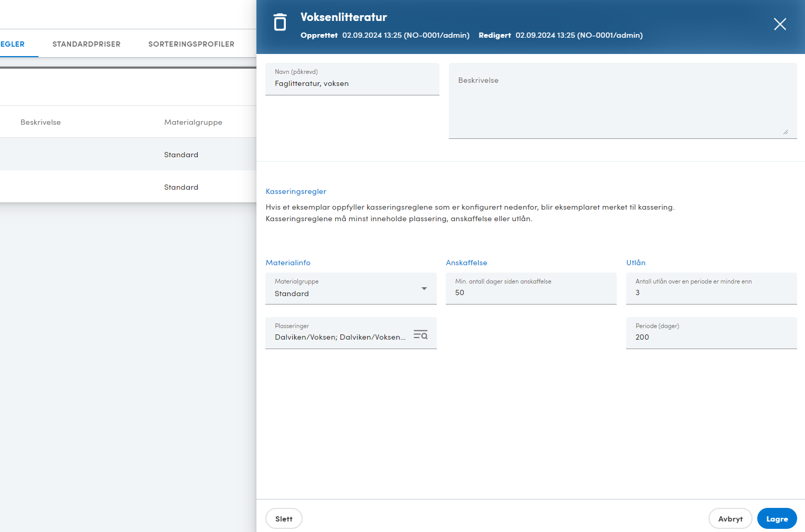The height and width of the screenshot is (532, 805).
Task: Select first table row with Standard
Action: tap(128, 155)
